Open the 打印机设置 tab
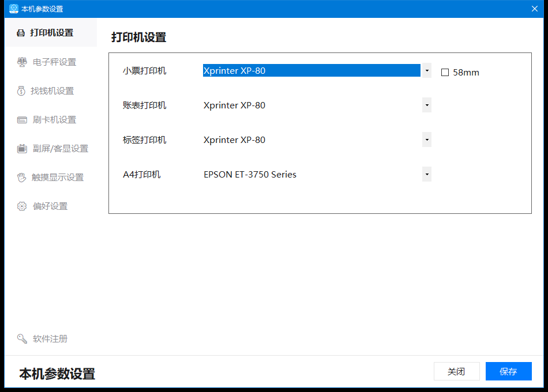This screenshot has width=548, height=392. 51,33
